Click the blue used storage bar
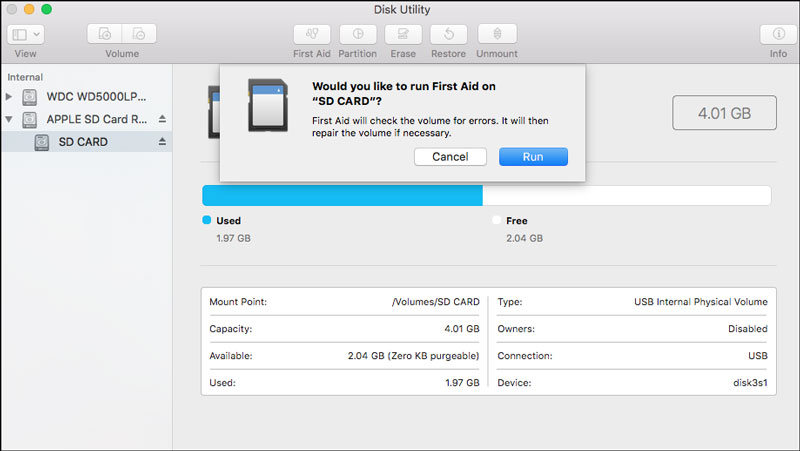This screenshot has width=800, height=451. (342, 195)
